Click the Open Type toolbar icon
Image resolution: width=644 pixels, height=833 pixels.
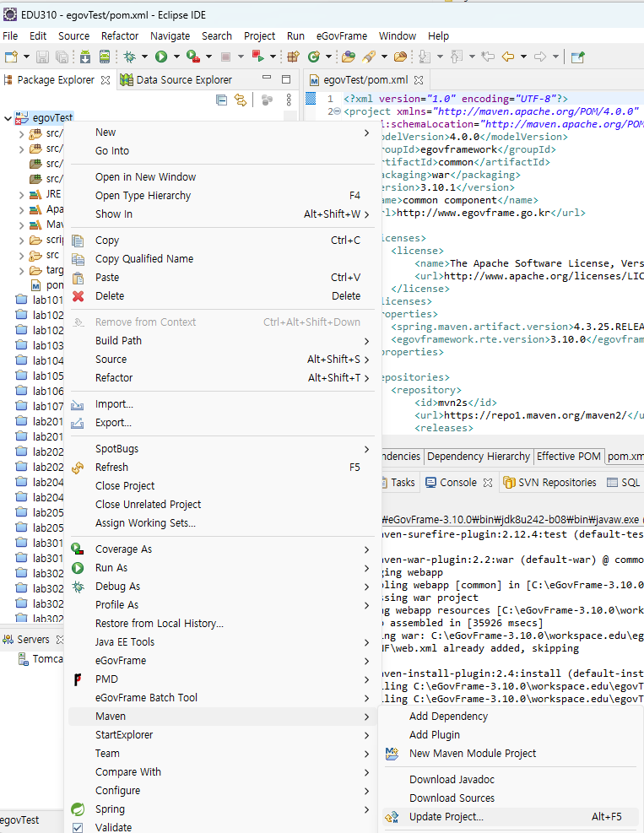(x=349, y=57)
